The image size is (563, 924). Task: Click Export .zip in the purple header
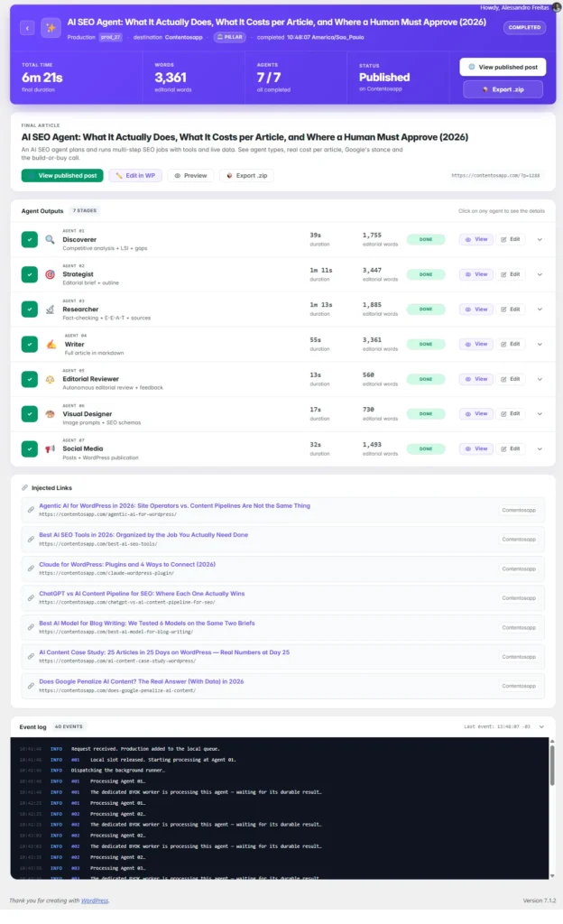tap(503, 89)
